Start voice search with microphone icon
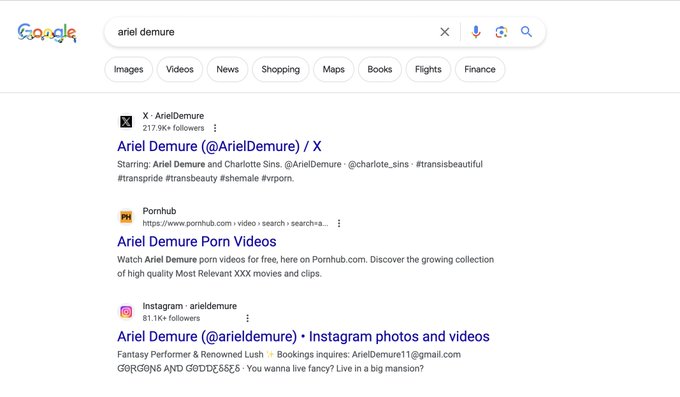The height and width of the screenshot is (397, 680). 476,32
